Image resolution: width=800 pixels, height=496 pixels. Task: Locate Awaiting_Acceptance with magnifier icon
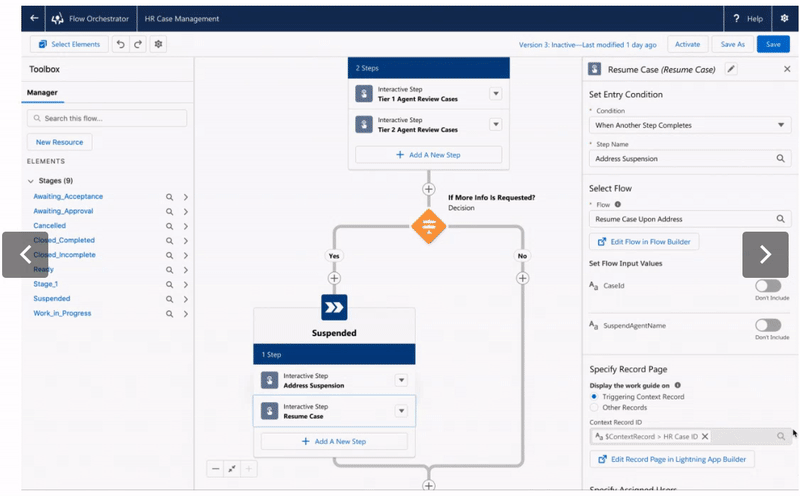(169, 197)
